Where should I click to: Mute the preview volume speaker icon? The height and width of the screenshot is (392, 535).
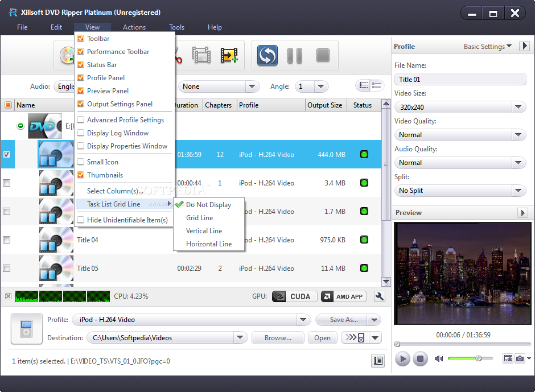[439, 358]
